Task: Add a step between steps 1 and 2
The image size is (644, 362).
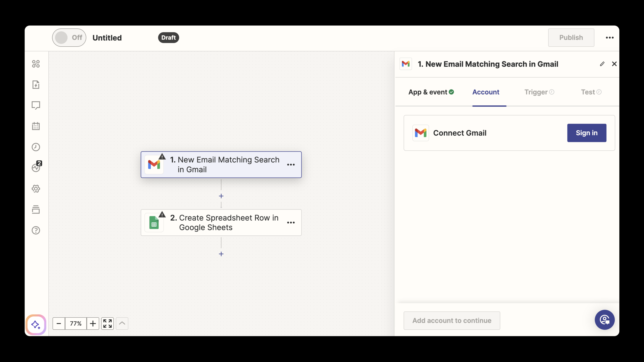Action: coord(221,196)
